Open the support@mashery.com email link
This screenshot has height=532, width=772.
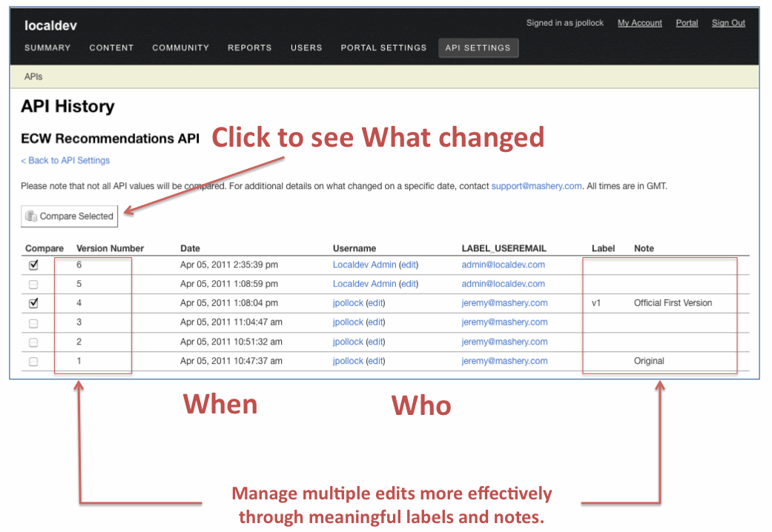click(537, 186)
